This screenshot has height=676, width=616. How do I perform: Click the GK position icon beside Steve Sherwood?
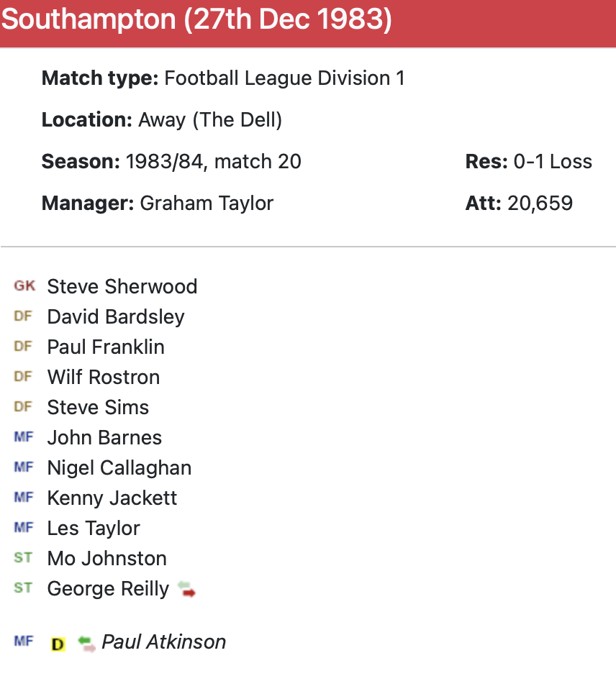[x=24, y=286]
